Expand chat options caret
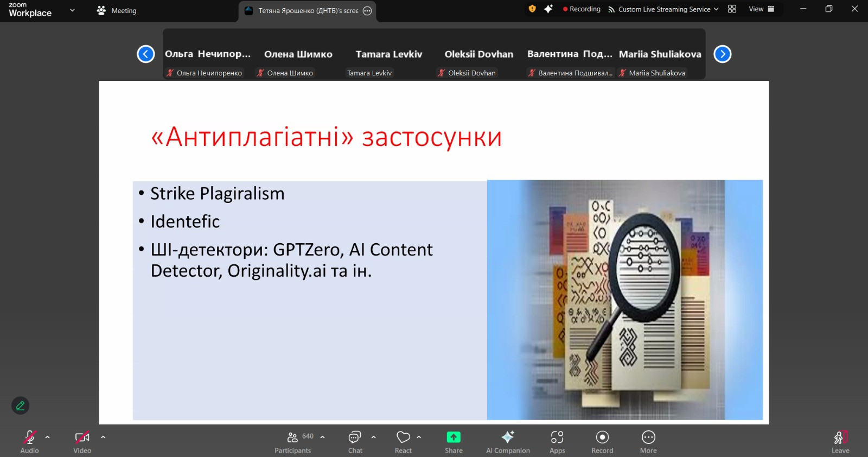This screenshot has width=868, height=457. [373, 437]
